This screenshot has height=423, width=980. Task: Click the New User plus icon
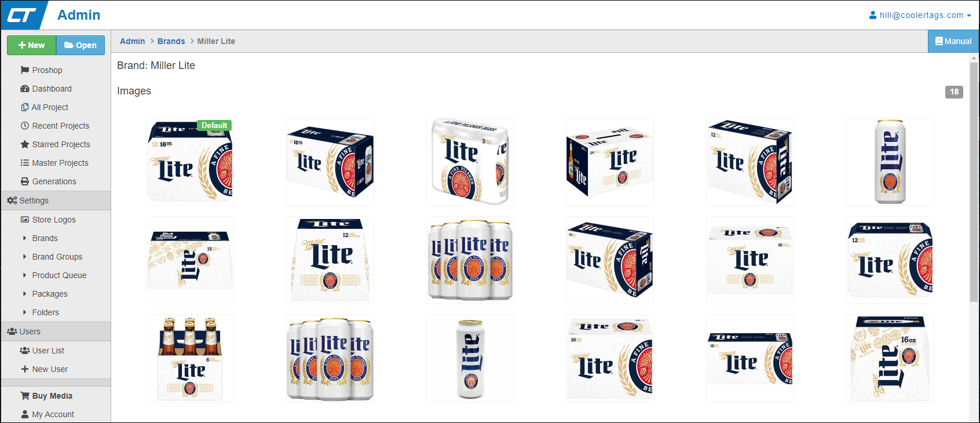(x=25, y=369)
